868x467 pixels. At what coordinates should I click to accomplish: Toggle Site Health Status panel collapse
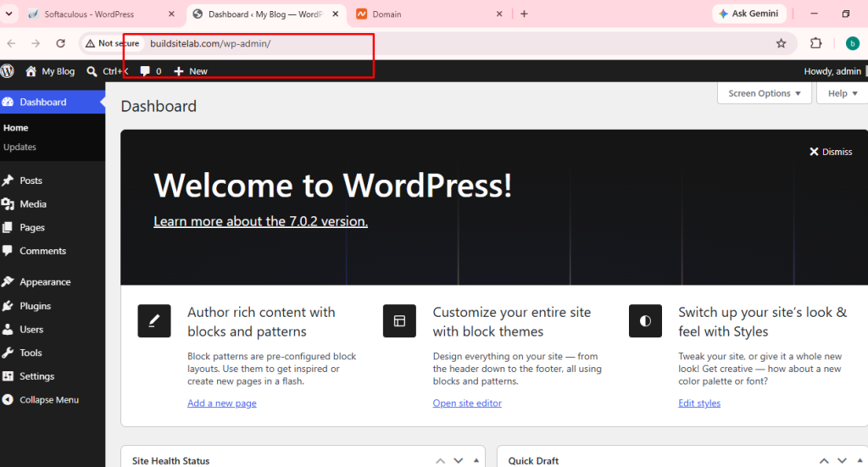(x=476, y=461)
